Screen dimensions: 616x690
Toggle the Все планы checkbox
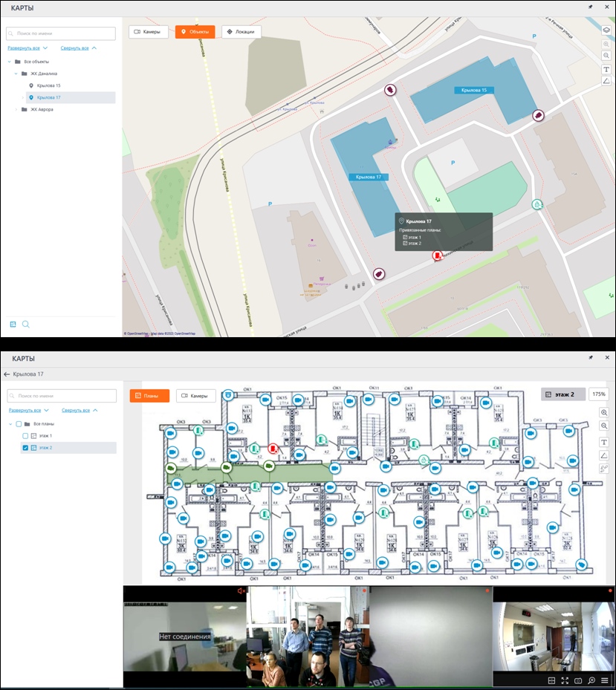[18, 423]
